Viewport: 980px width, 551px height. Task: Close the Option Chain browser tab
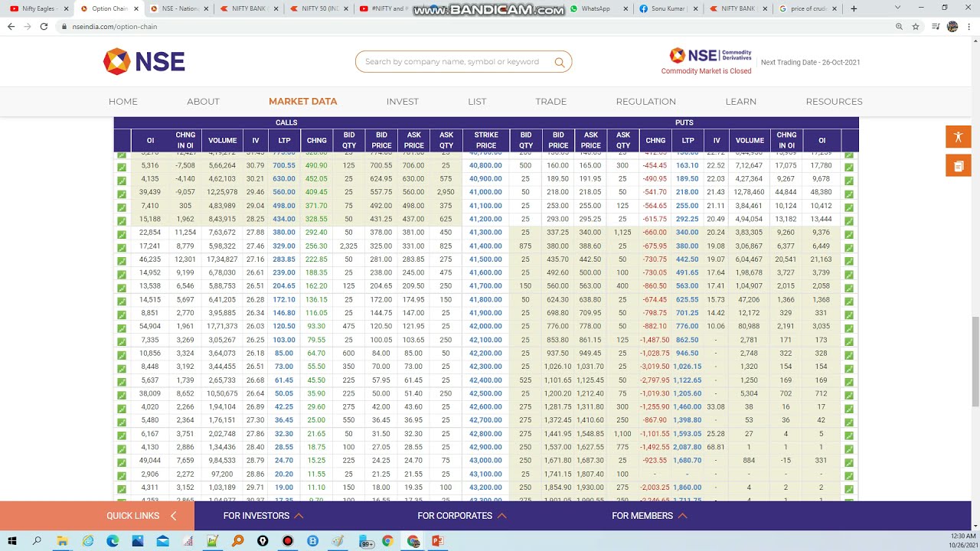[x=136, y=8]
